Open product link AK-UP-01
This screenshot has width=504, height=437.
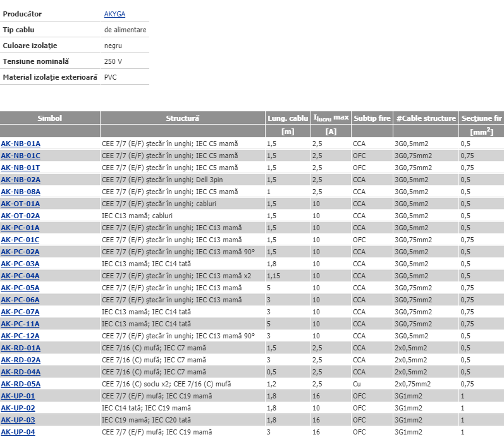[x=18, y=396]
